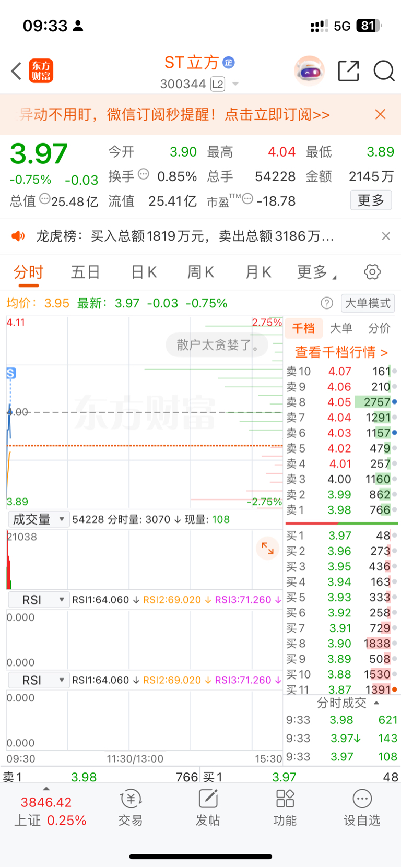401x868 pixels.
Task: Select sell order 卖8 at 4.05
Action: point(341,402)
